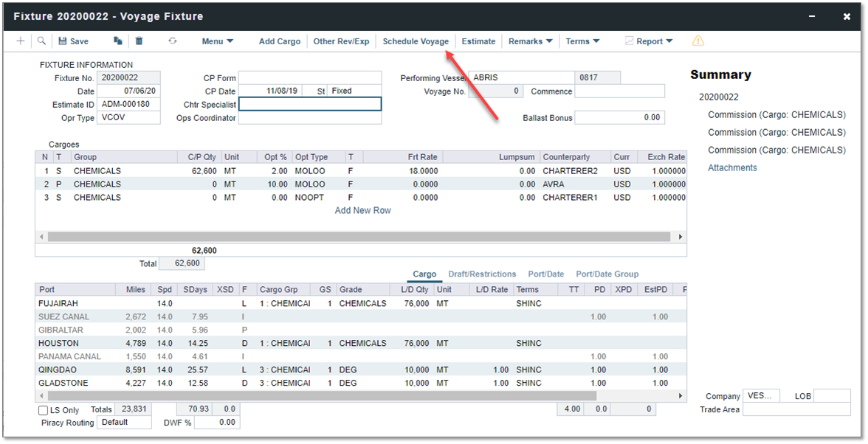Minimize the Voyage Fixture window
Viewport: 868px width, 444px height.
pyautogui.click(x=812, y=16)
